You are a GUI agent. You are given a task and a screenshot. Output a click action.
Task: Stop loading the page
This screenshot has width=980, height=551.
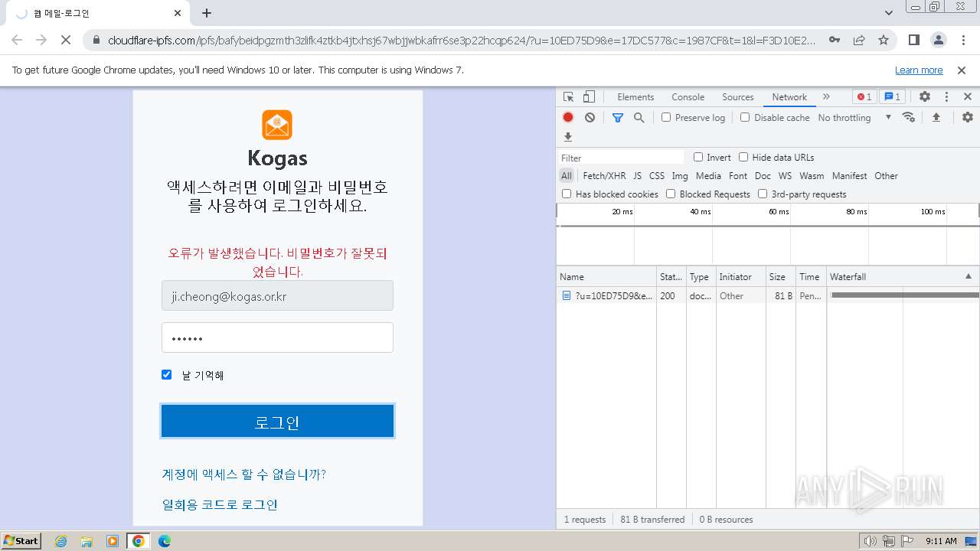[x=66, y=41]
